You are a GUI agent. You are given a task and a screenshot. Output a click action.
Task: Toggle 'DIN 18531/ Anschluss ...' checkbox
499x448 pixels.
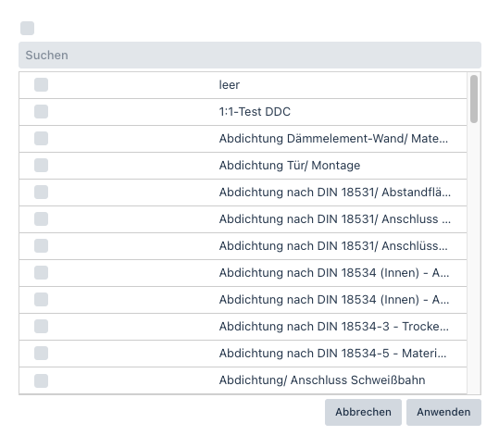[x=42, y=218]
